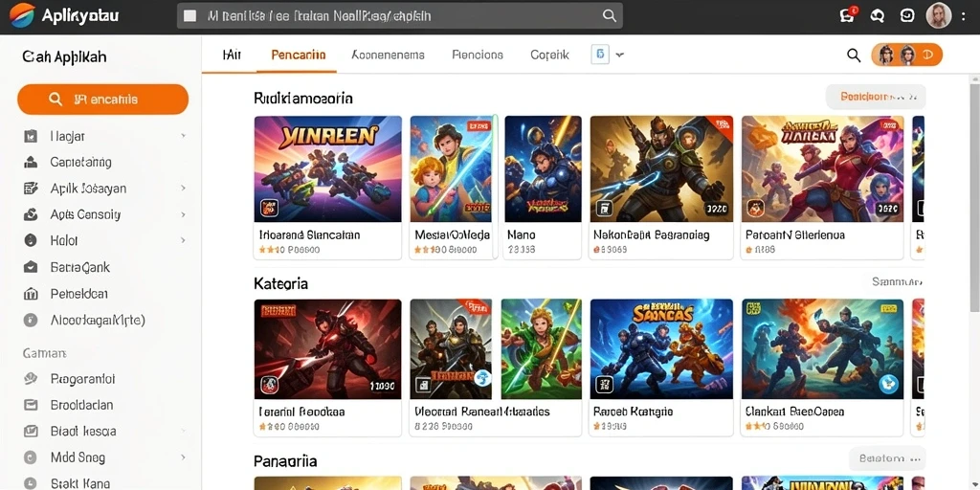Toggle the orange avatar pill switch
Image resolution: width=980 pixels, height=490 pixels.
coord(906,55)
